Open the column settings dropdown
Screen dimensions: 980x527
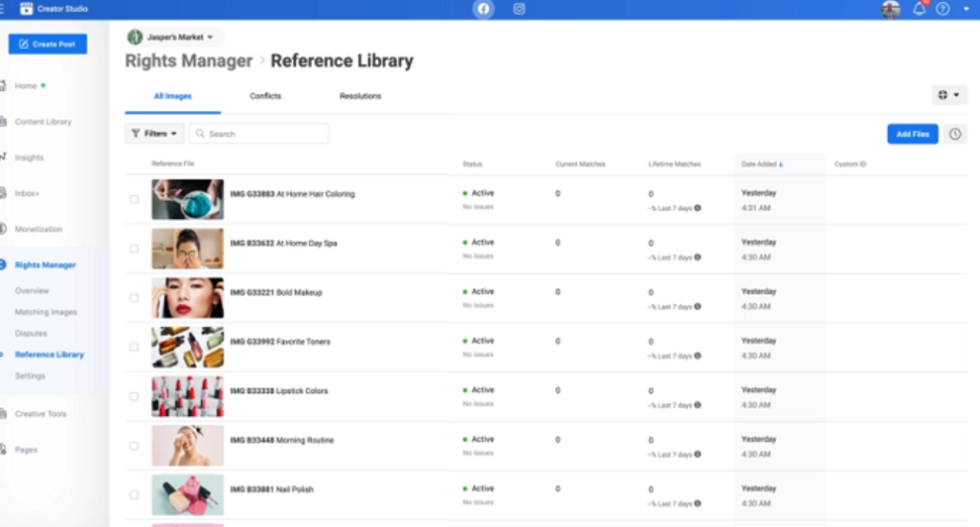click(948, 96)
